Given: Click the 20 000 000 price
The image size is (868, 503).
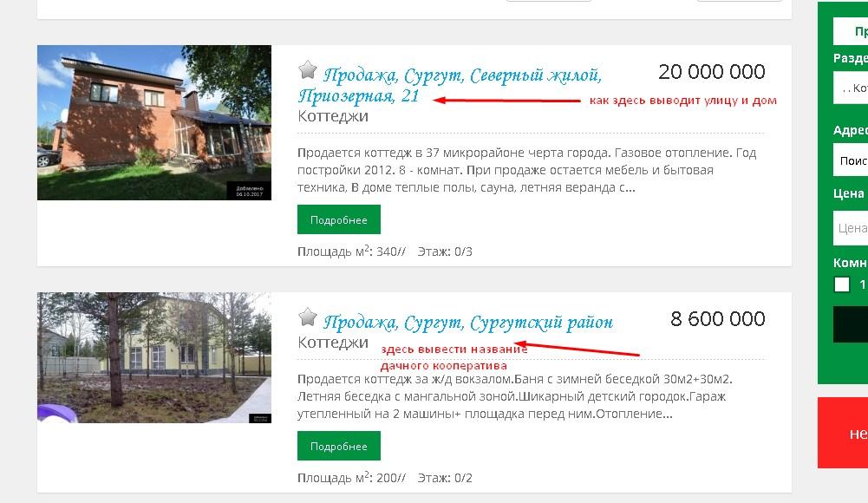Looking at the screenshot, I should [712, 72].
